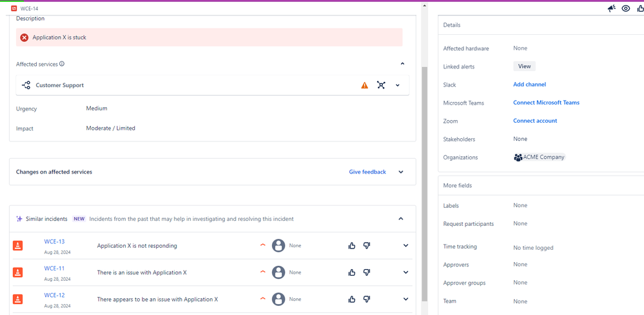The image size is (644, 315).
Task: Give thumbs down to WCE-11 suggestion
Action: (367, 272)
